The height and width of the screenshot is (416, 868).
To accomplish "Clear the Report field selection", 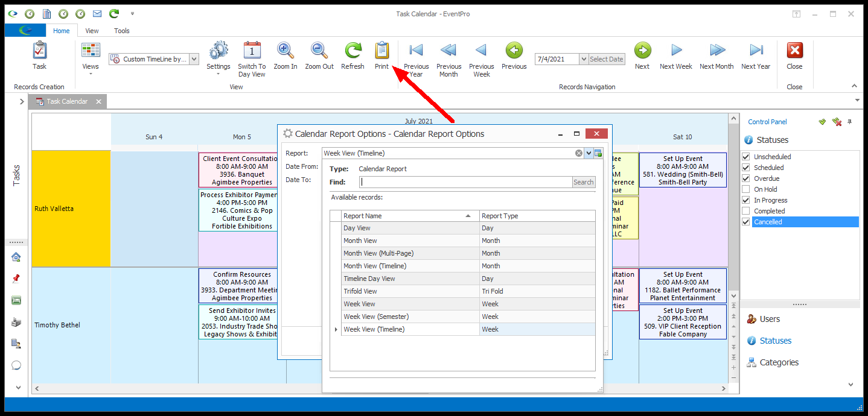I will coord(579,153).
